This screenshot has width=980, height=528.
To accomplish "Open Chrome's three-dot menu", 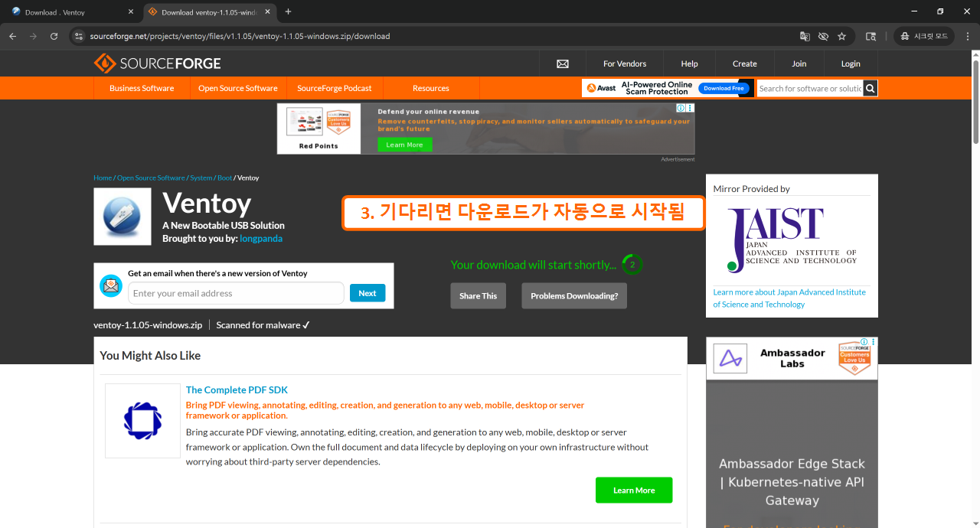I will coord(966,36).
